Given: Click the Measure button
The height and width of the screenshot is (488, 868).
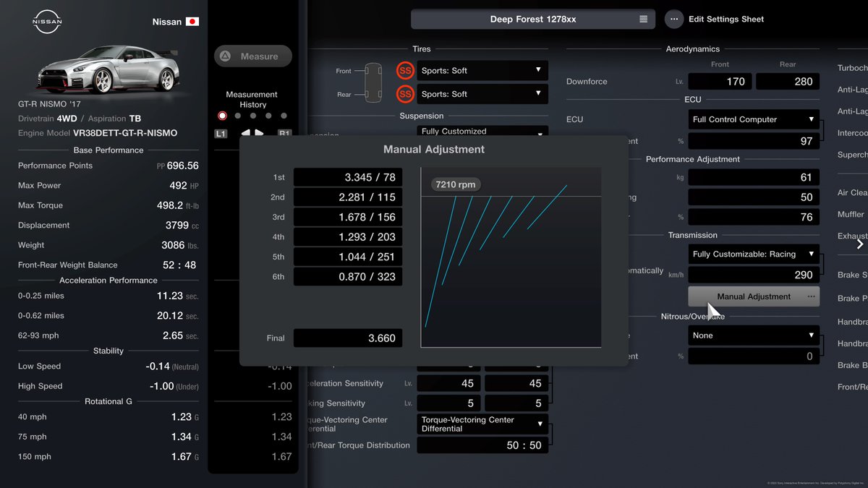Looking at the screenshot, I should 253,56.
